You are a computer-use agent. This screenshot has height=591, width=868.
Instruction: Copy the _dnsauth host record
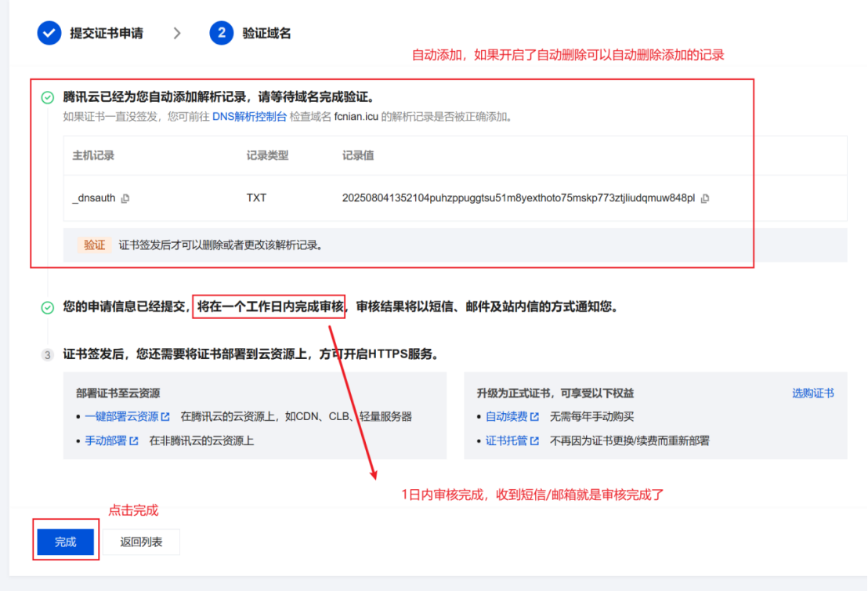[125, 198]
